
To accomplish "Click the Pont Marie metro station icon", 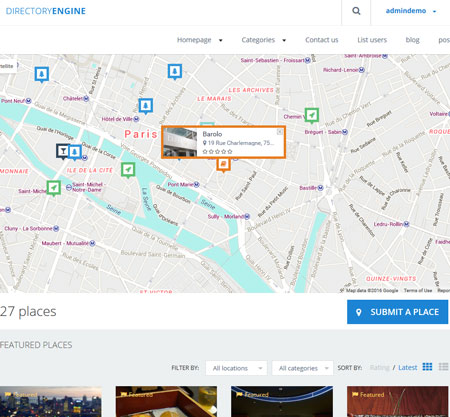I will pyautogui.click(x=196, y=184).
